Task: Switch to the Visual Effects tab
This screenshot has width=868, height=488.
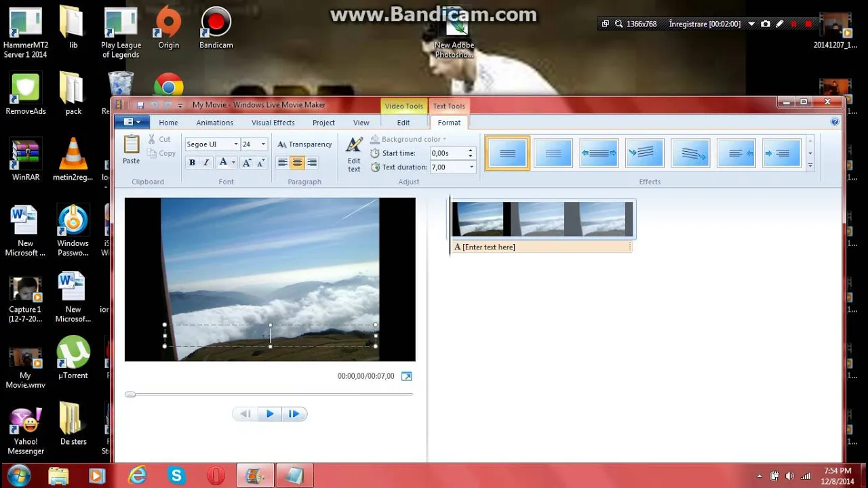Action: 273,123
